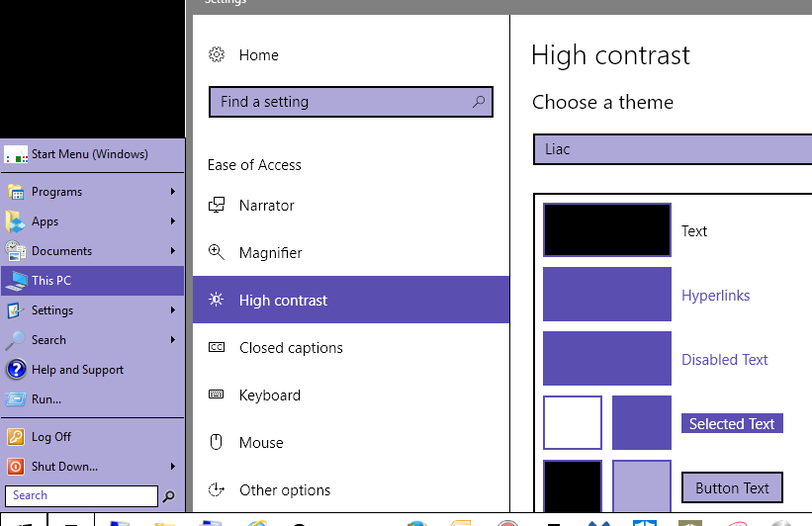Click the Mouse icon in sidebar
The height and width of the screenshot is (526, 812).
click(216, 442)
